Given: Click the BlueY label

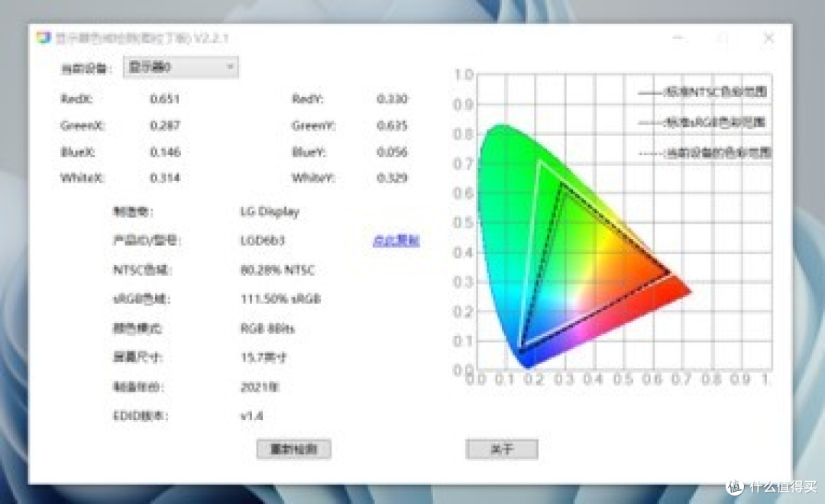Looking at the screenshot, I should click(309, 152).
